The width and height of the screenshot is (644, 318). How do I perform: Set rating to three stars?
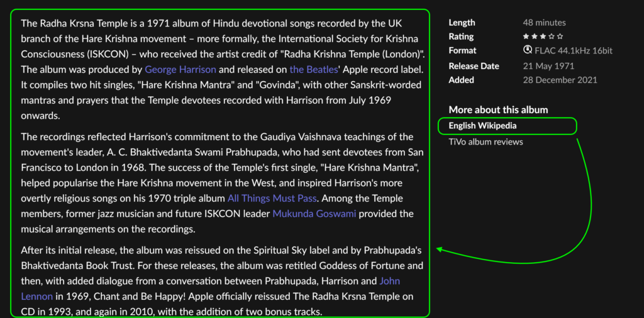click(x=543, y=36)
